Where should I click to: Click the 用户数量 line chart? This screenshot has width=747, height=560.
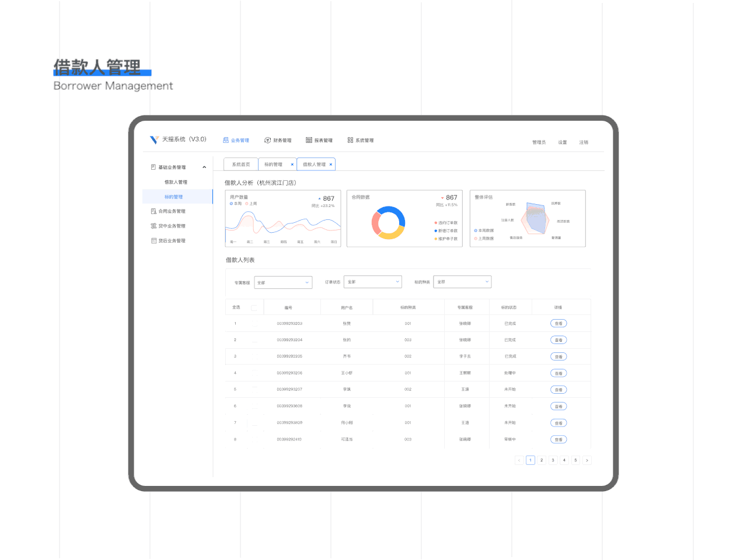283,223
